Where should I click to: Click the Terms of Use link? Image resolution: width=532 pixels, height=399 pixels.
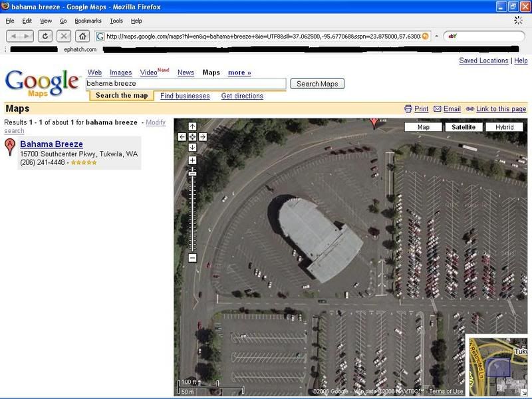click(446, 391)
